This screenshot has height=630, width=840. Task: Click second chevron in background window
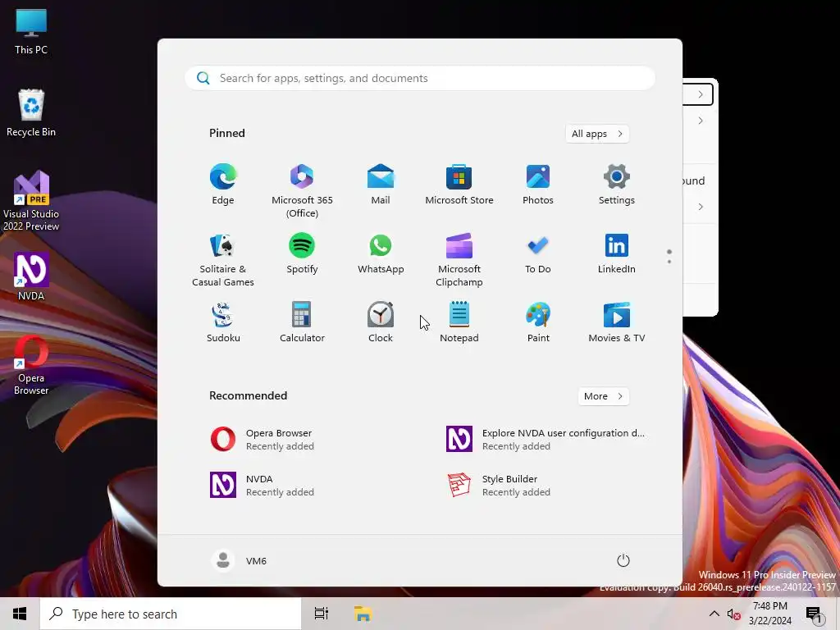point(701,121)
